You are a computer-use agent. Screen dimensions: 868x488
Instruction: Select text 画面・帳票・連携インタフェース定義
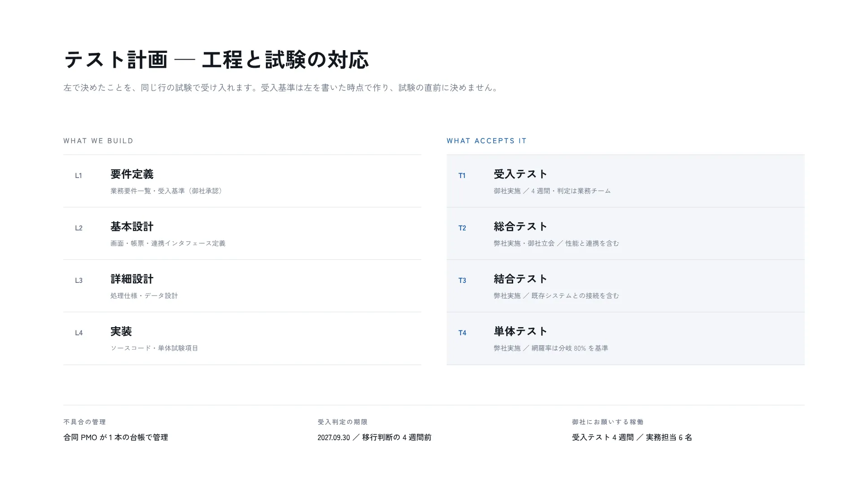[168, 244]
